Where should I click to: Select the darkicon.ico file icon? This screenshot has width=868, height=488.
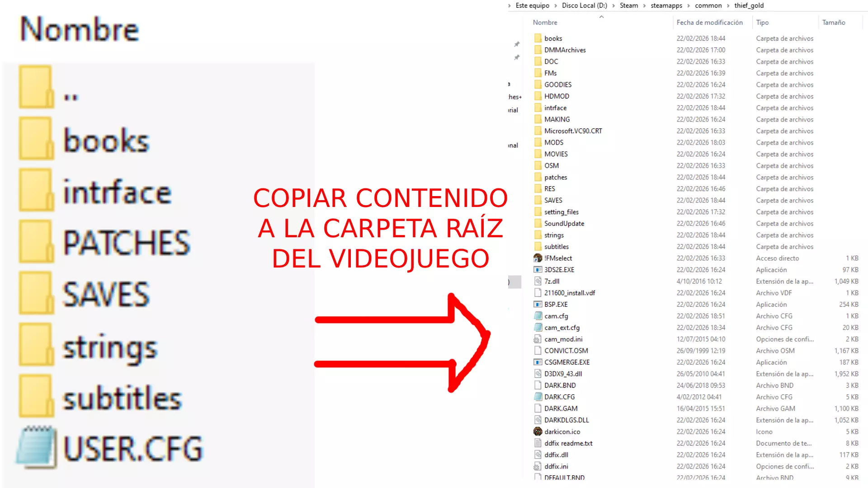538,432
